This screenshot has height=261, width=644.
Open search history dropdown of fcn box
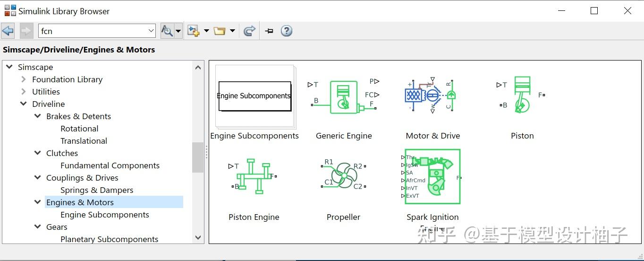(151, 31)
